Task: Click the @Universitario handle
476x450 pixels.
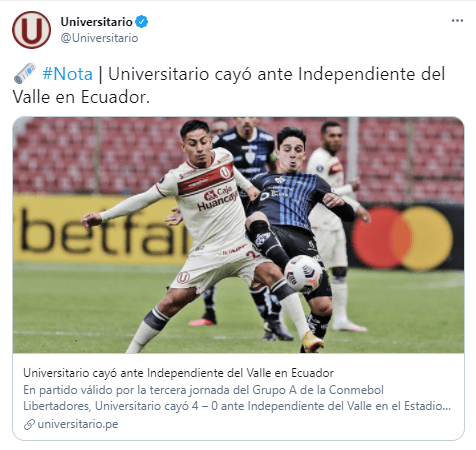Action: point(99,38)
